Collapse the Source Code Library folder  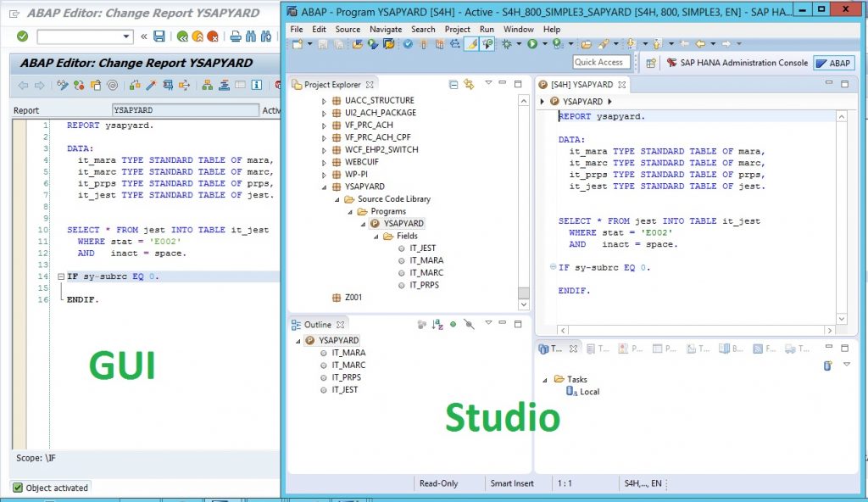(x=337, y=199)
